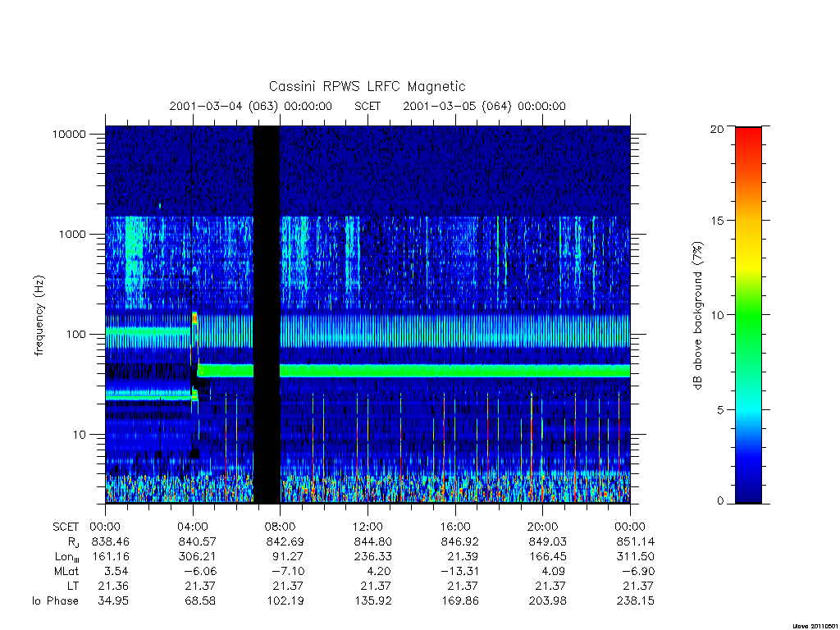The height and width of the screenshot is (630, 840).
Task: Click the MLat value 3.54
Action: (116, 572)
